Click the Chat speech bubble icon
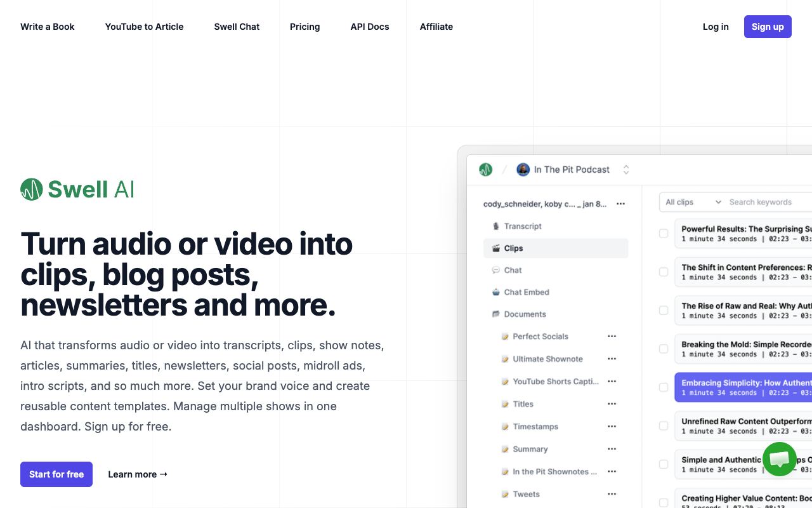Viewport: 812px width, 508px height. coord(496,270)
